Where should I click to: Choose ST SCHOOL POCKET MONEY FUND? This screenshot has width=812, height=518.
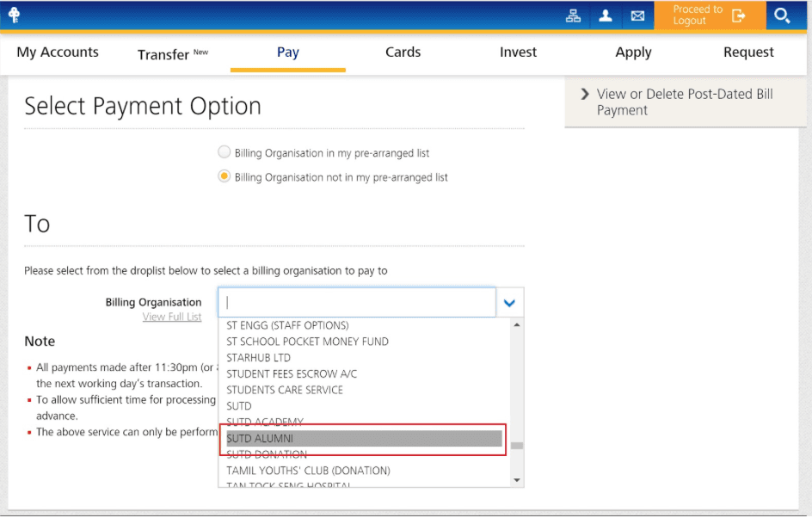pyautogui.click(x=307, y=342)
